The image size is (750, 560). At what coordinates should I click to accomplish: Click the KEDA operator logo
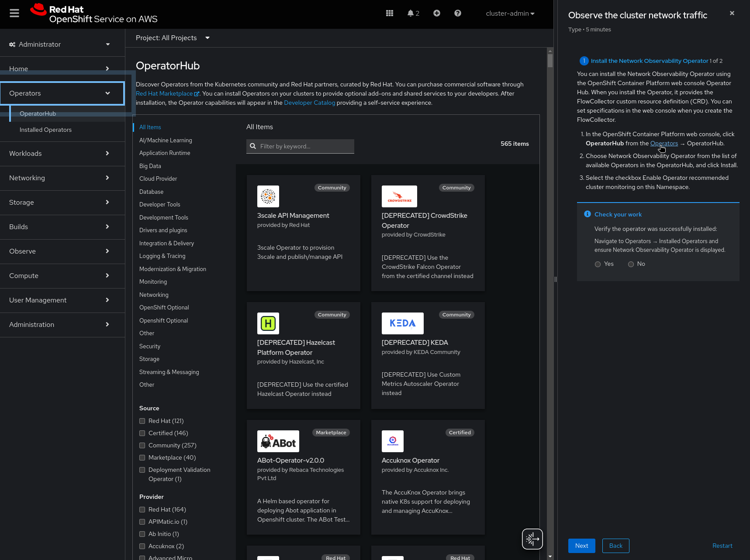pyautogui.click(x=402, y=323)
